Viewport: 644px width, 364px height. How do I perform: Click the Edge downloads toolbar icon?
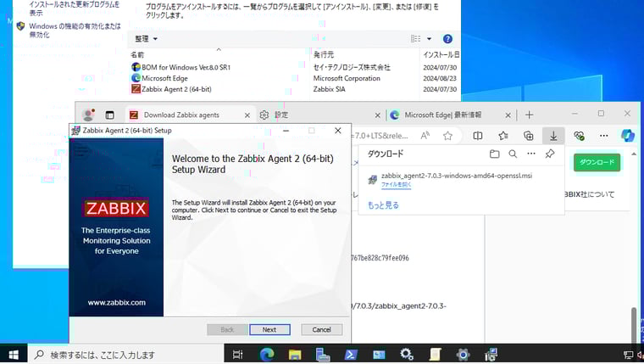pyautogui.click(x=553, y=135)
